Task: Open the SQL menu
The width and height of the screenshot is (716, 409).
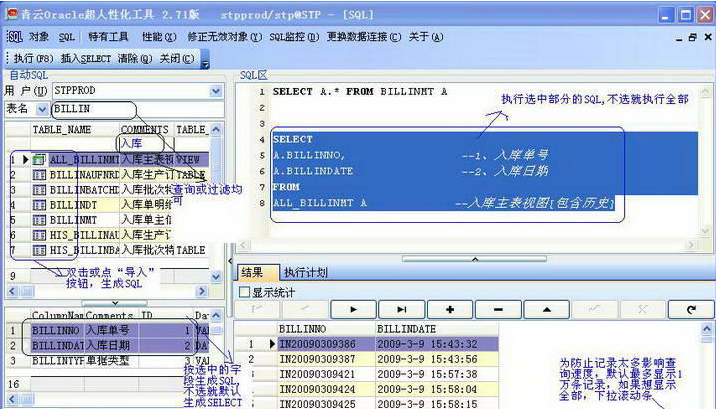Action: (x=66, y=37)
